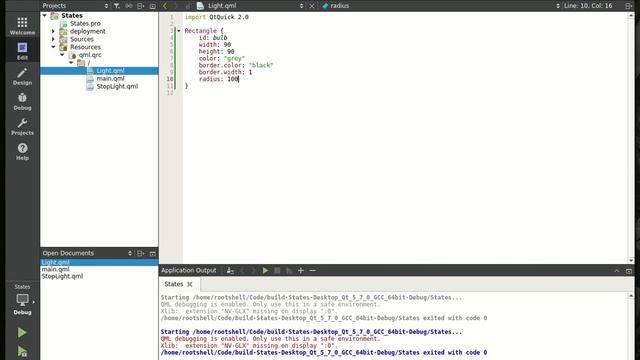The image size is (640, 360).
Task: Start debugging with the bug-play button
Action: [x=22, y=351]
